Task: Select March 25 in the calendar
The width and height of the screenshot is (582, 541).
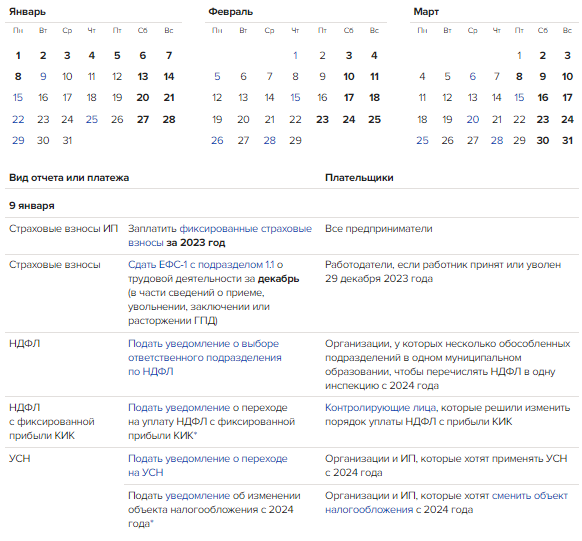Action: 422,141
